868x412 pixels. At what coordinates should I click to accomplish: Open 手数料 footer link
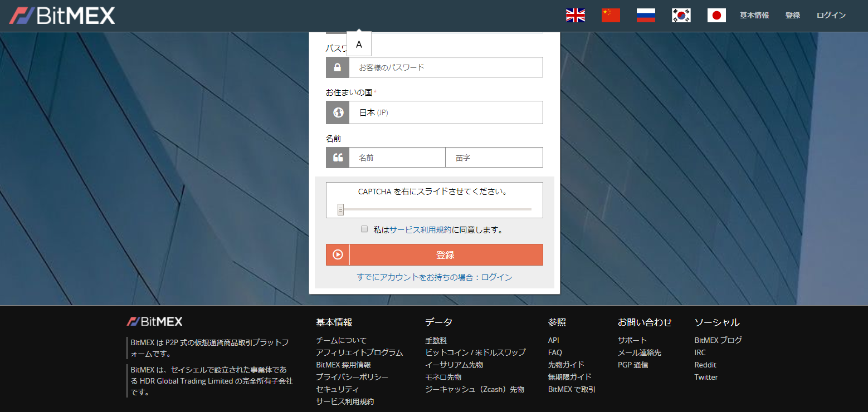436,340
